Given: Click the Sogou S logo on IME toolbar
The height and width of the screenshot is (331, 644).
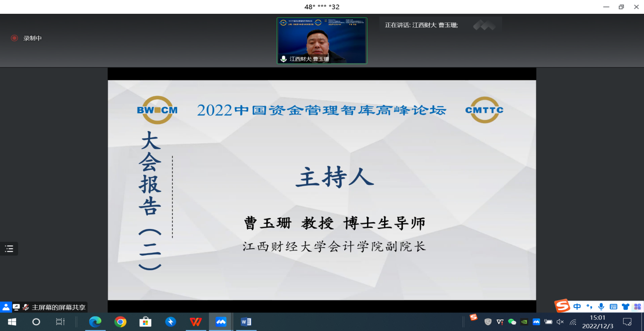Looking at the screenshot, I should pos(562,306).
